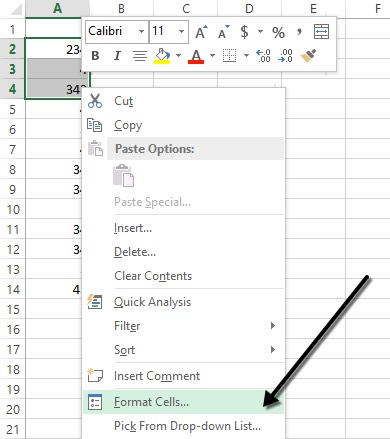The height and width of the screenshot is (439, 390).
Task: Expand the fill color dropdown arrow
Action: pyautogui.click(x=179, y=55)
